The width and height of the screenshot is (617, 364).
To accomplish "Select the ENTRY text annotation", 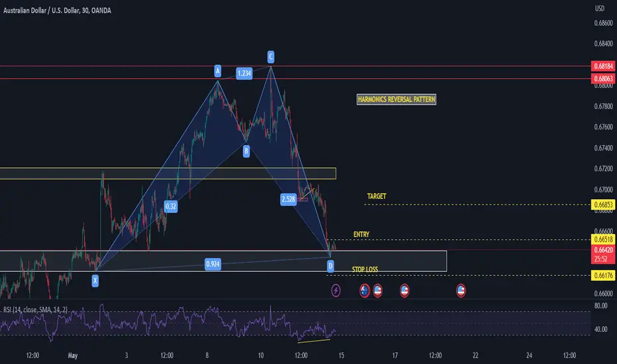I will (x=361, y=234).
